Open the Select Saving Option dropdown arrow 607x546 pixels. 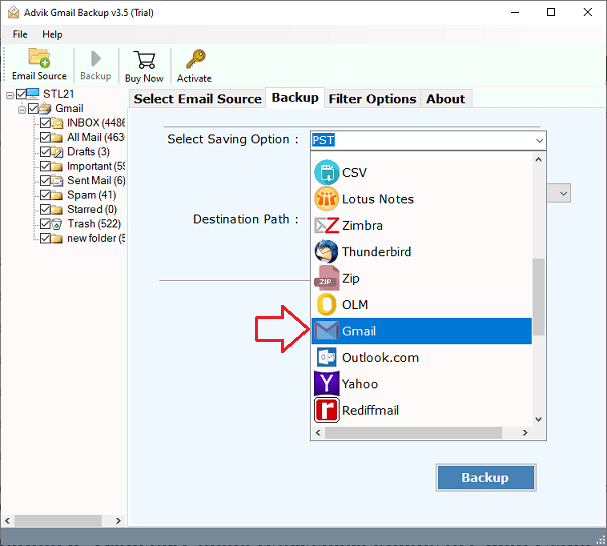539,140
